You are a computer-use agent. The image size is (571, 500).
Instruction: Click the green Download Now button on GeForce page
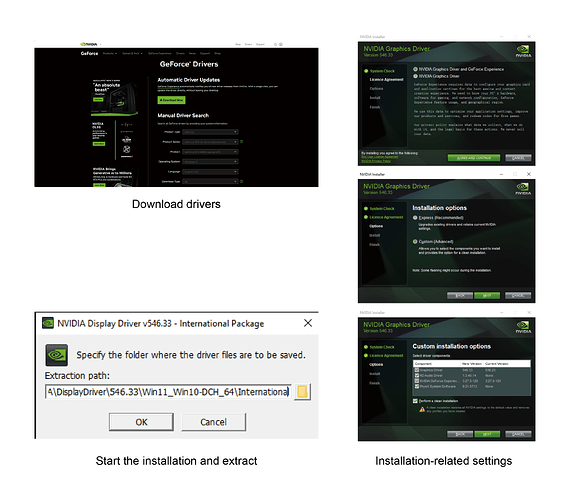tap(171, 100)
